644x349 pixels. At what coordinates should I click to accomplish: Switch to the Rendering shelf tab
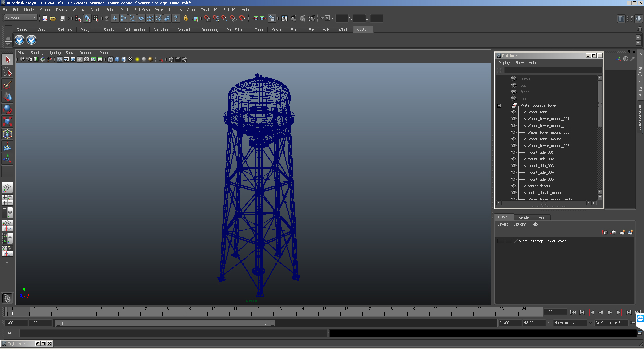210,30
